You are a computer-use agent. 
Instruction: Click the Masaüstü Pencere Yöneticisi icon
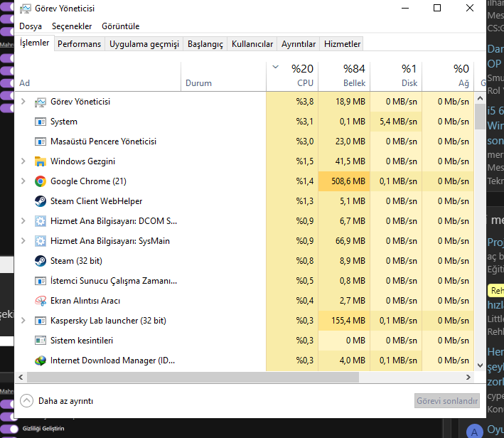click(x=41, y=141)
